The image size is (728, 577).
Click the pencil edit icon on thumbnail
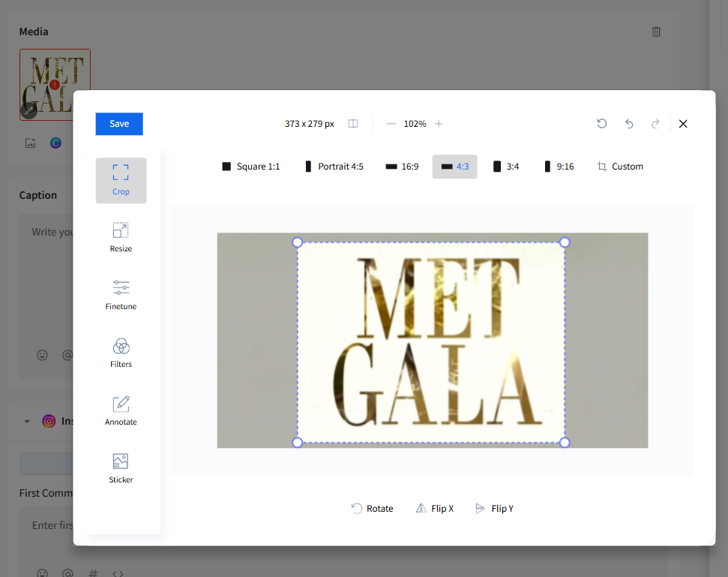[28, 110]
